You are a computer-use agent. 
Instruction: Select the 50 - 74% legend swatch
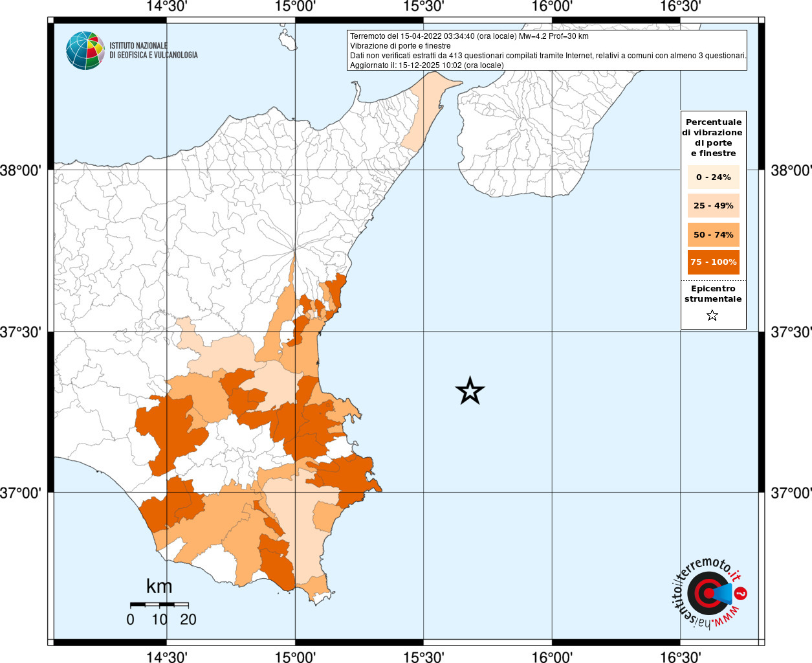tap(714, 234)
